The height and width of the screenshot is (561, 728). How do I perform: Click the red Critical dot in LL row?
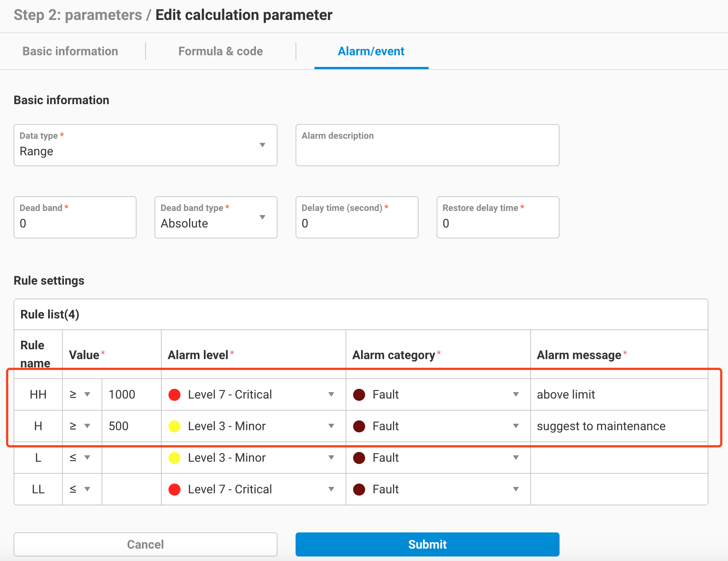point(174,489)
